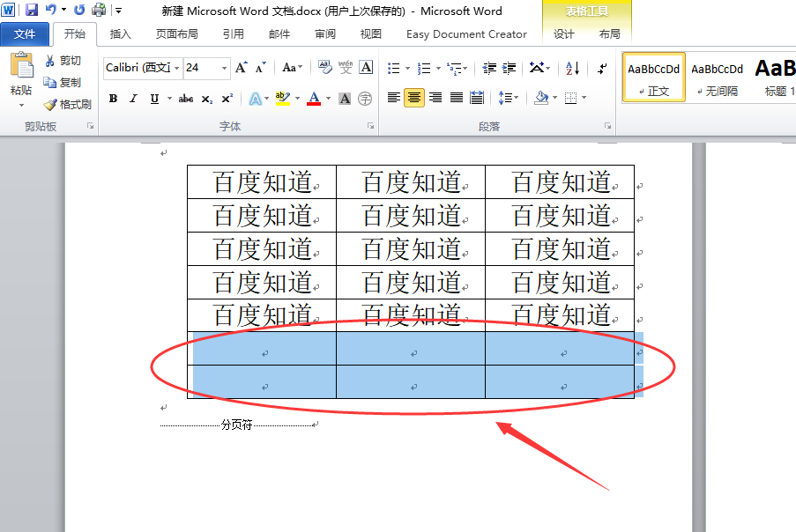796x532 pixels.
Task: Open Table Tools Design (设计) tab
Action: tap(563, 34)
